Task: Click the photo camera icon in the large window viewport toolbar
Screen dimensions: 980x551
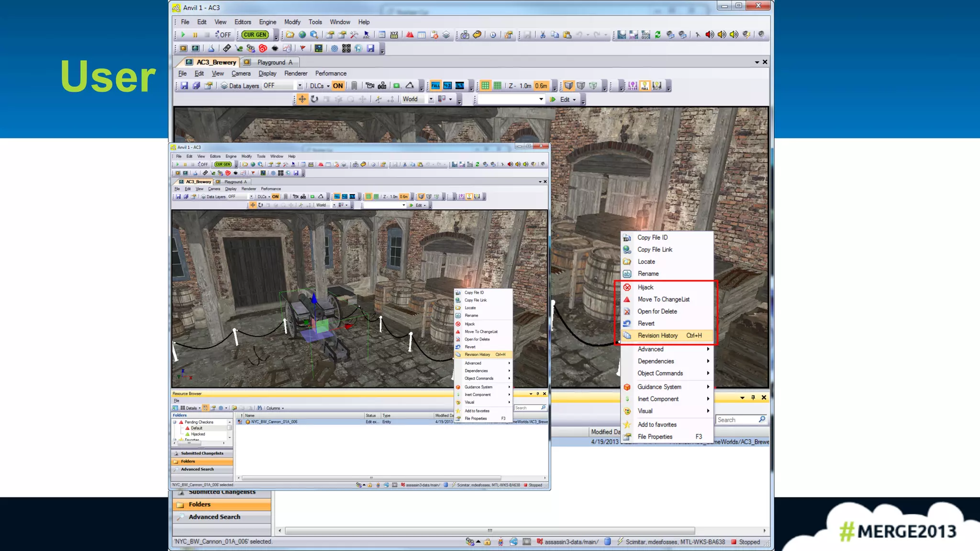Action: (x=382, y=86)
